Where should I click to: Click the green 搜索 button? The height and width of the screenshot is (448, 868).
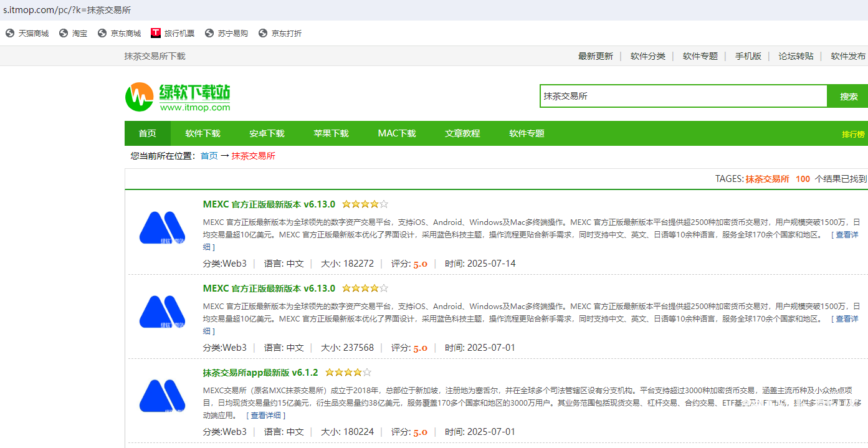point(848,97)
